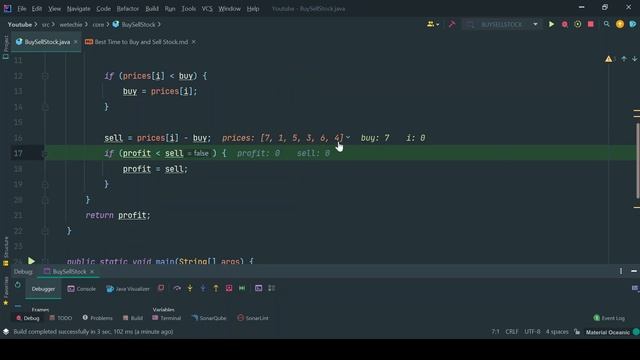The width and height of the screenshot is (640, 360).
Task: Build the project with the hammer icon
Action: pos(452,24)
